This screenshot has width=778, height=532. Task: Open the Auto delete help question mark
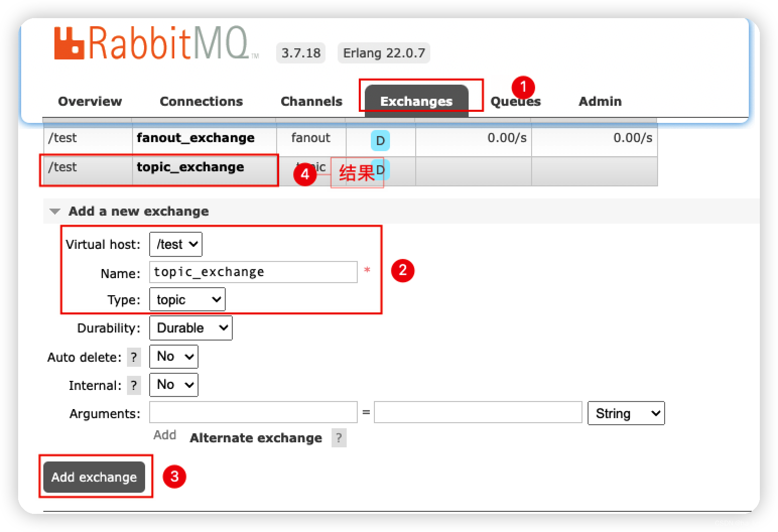(x=134, y=357)
